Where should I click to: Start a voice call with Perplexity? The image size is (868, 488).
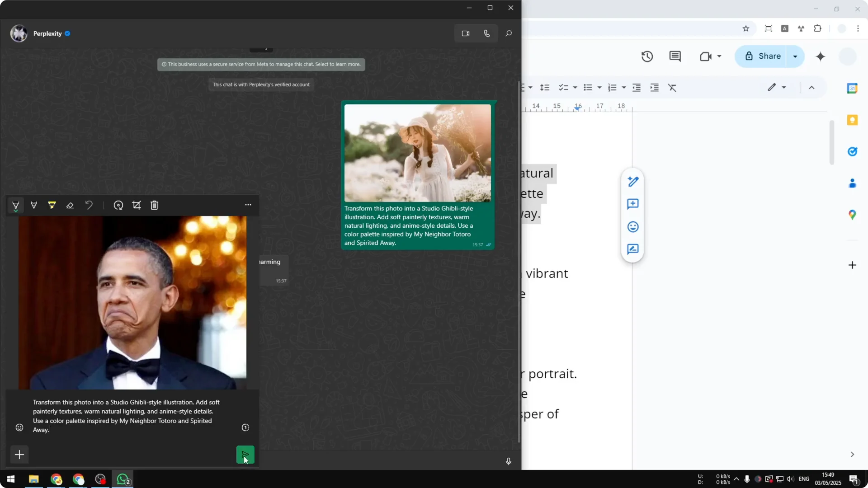(x=487, y=33)
